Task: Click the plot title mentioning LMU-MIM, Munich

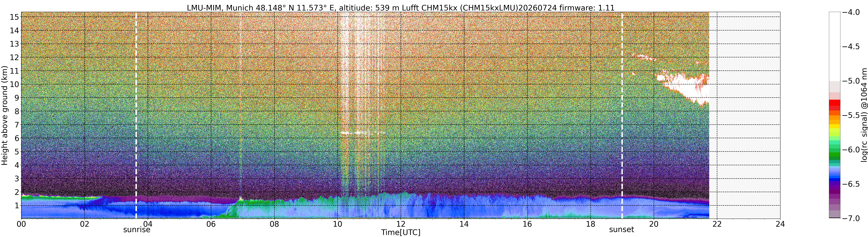Action: [x=401, y=7]
